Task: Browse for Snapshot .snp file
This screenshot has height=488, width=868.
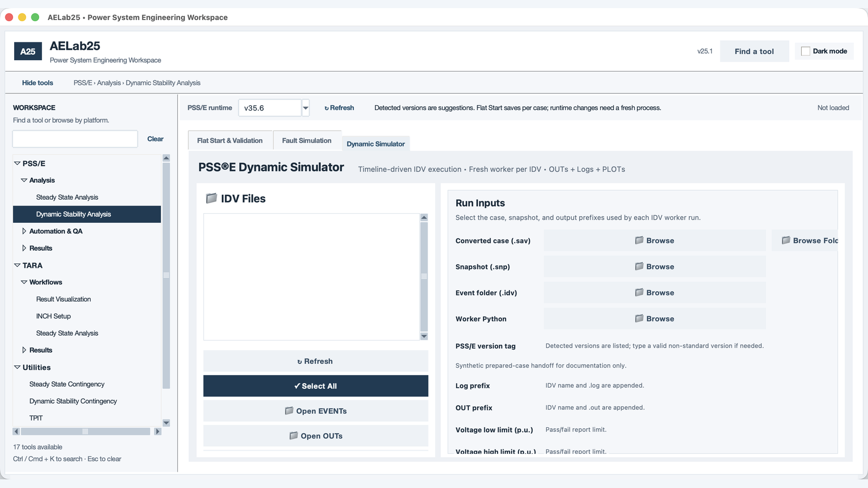Action: [x=655, y=266]
